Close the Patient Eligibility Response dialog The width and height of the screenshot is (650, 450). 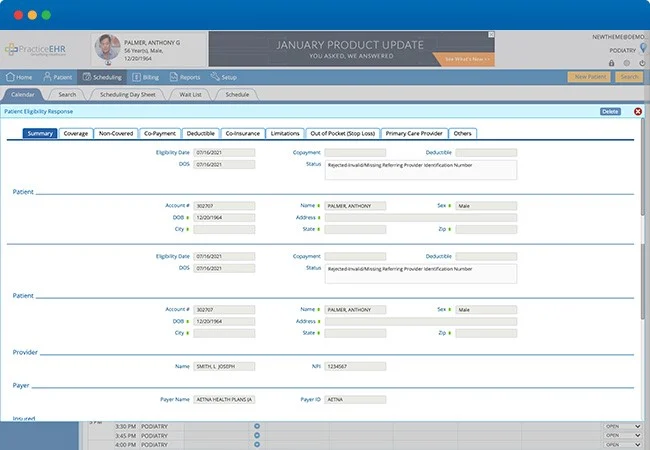pyautogui.click(x=638, y=111)
